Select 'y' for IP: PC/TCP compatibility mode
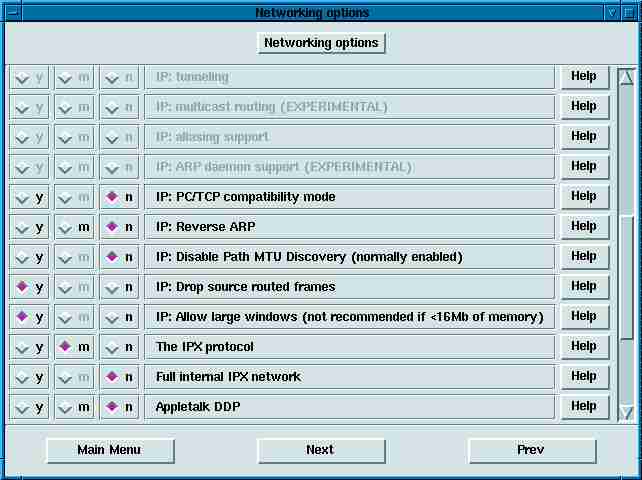The width and height of the screenshot is (642, 480). pos(29,197)
